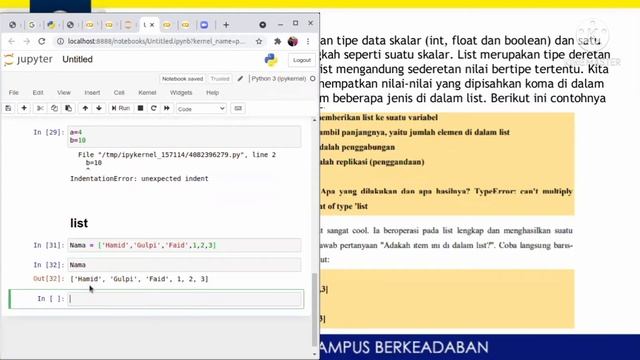
Task: Open Chrome extensions puzzle icon
Action: point(278,41)
